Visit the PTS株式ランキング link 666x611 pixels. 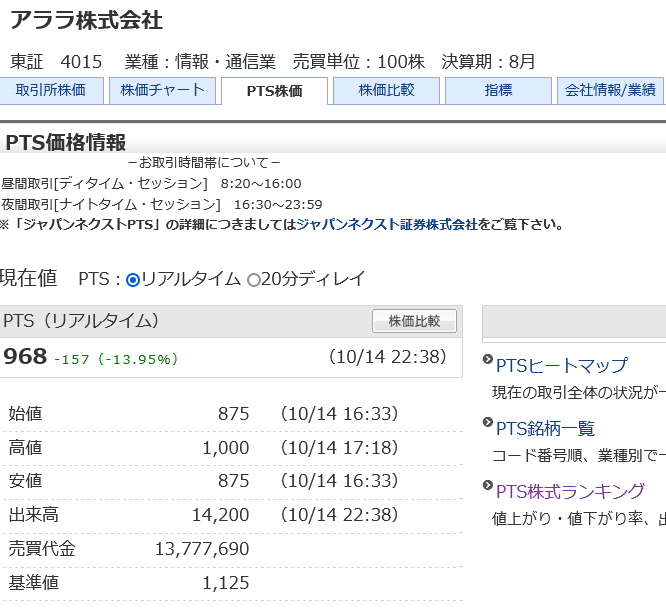(570, 491)
